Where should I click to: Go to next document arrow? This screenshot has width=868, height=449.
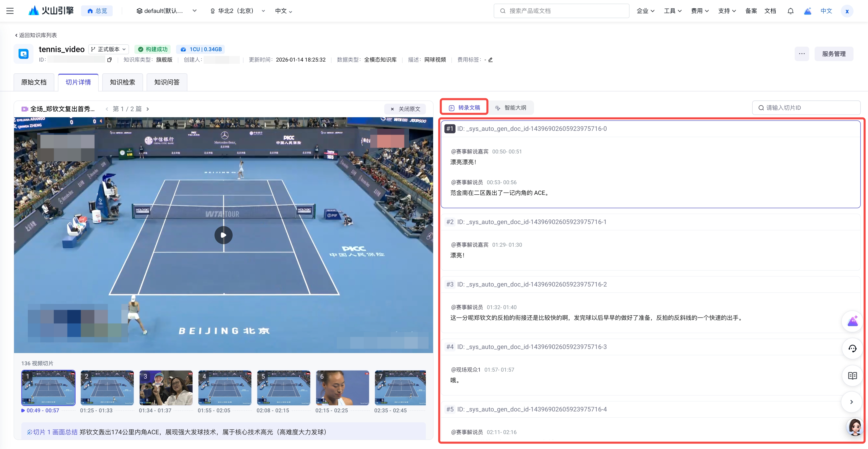pos(148,109)
